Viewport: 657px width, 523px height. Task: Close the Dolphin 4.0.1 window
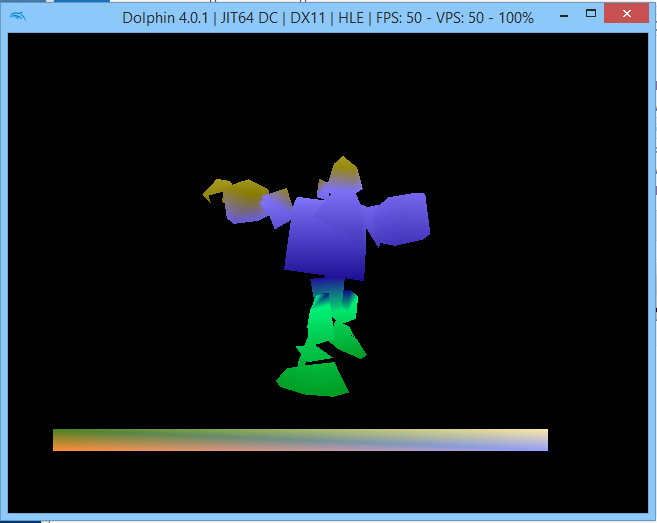626,13
